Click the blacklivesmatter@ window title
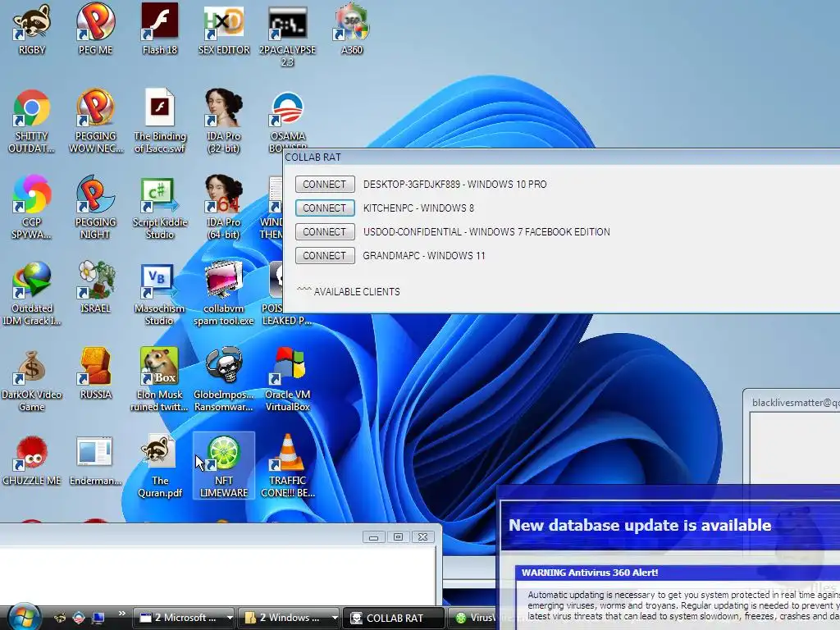Image resolution: width=840 pixels, height=630 pixels. [796, 402]
